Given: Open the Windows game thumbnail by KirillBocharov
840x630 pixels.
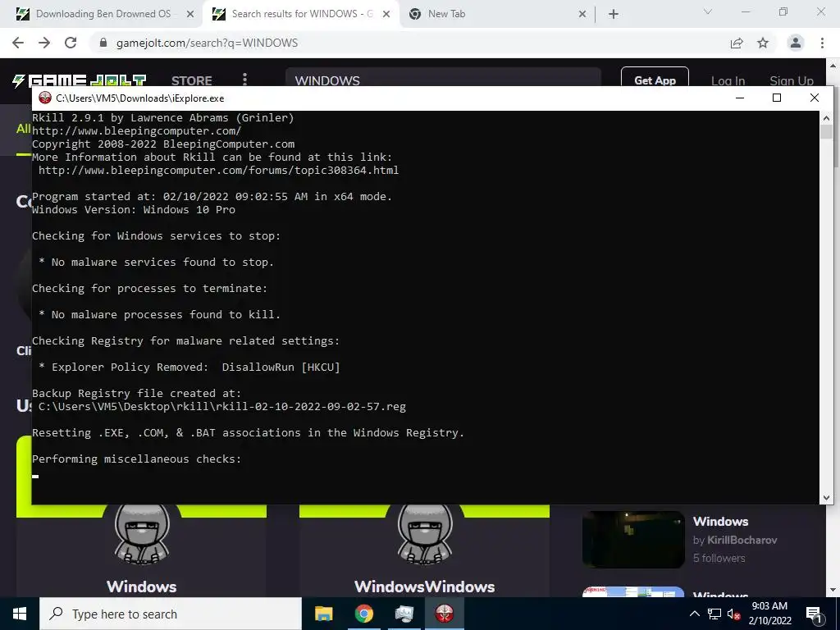Looking at the screenshot, I should tap(633, 540).
